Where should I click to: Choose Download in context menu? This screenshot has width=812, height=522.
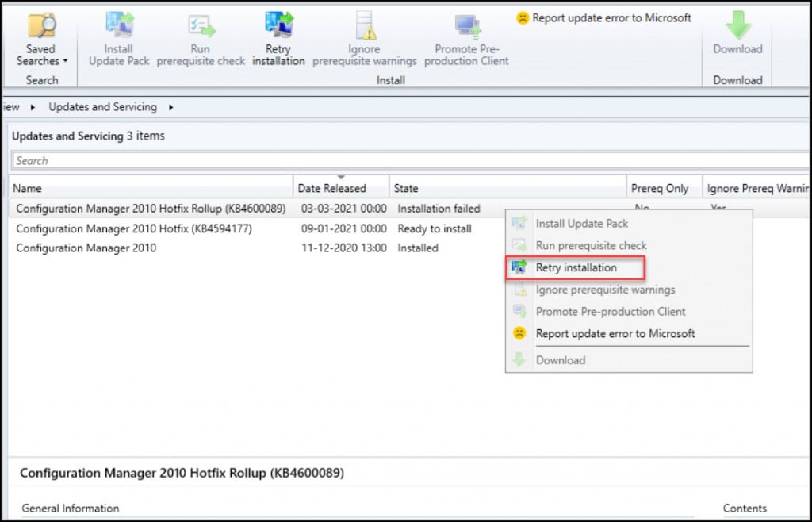pos(629,360)
